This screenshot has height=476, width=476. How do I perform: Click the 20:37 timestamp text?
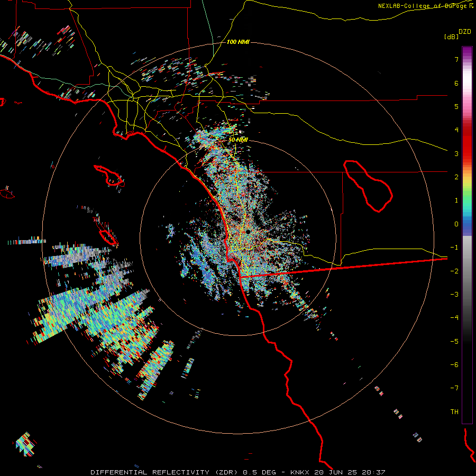click(374, 472)
